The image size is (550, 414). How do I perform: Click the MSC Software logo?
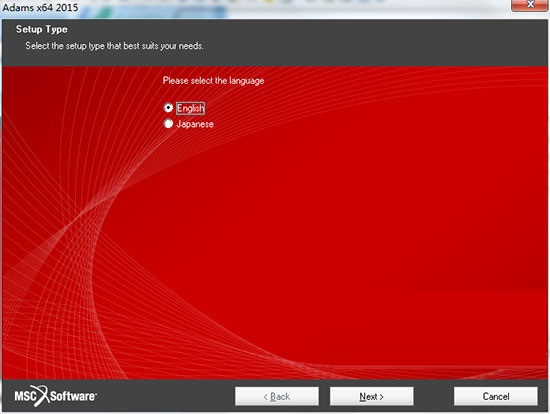tap(55, 396)
